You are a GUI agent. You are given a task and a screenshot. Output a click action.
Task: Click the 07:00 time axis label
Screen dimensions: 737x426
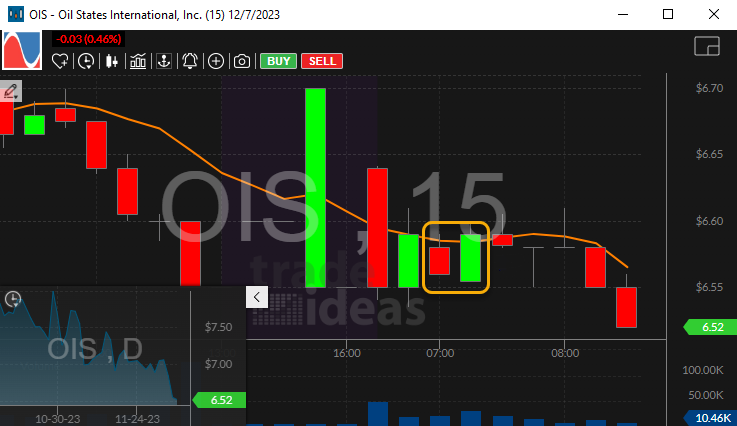(440, 353)
